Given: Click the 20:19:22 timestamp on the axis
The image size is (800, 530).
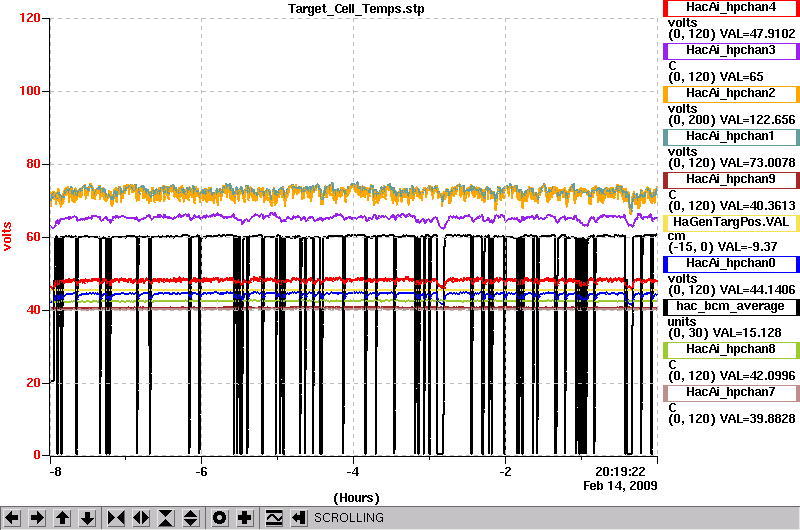Looking at the screenshot, I should point(620,472).
